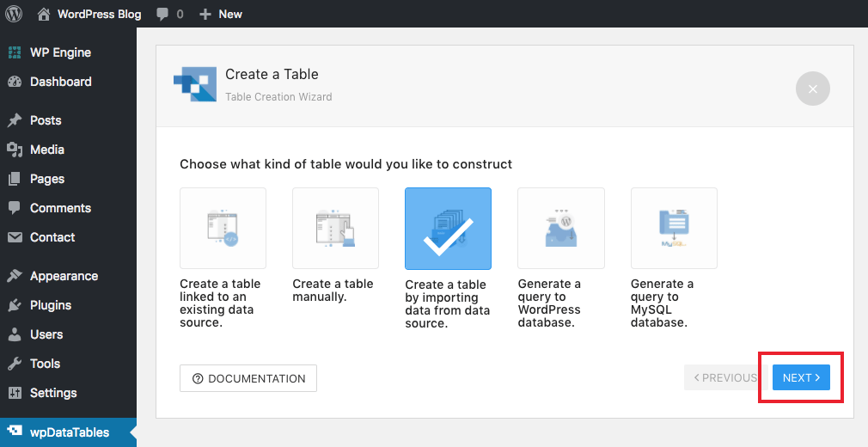
Task: Click 'Generate a query to MySQL database.' text
Action: pyautogui.click(x=662, y=303)
